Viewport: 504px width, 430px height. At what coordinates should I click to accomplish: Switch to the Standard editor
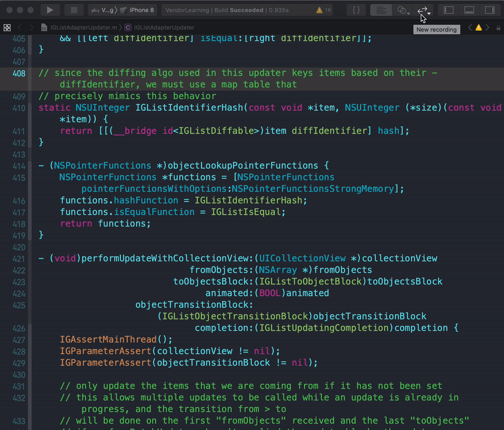click(381, 10)
